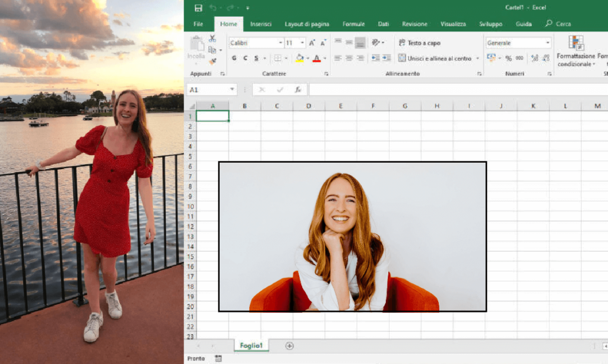Open the Generale number format dropdown
The image size is (608, 364).
pyautogui.click(x=548, y=42)
